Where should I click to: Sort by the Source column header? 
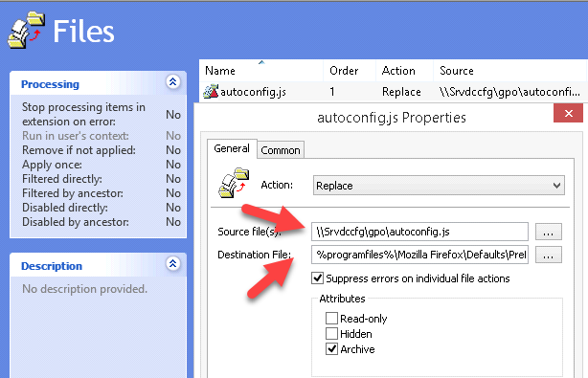[510, 71]
